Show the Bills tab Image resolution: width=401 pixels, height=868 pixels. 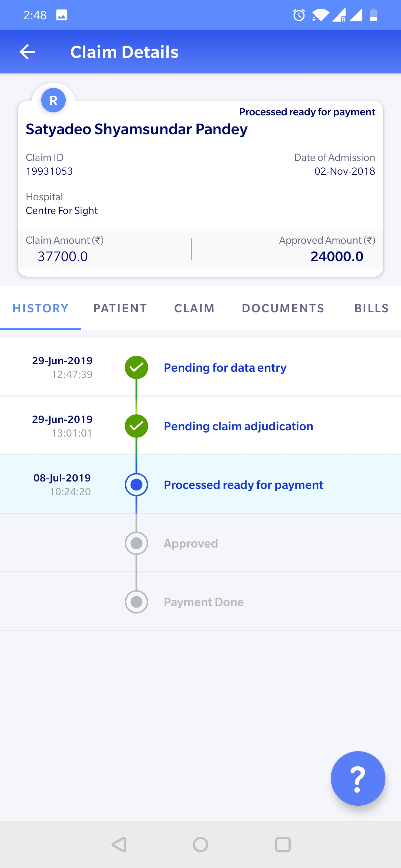pos(371,308)
